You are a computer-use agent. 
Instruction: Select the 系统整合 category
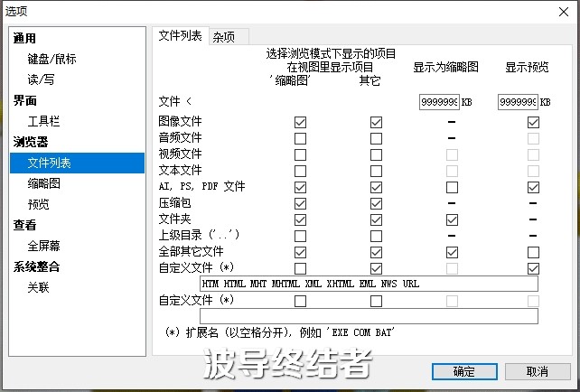[36, 267]
